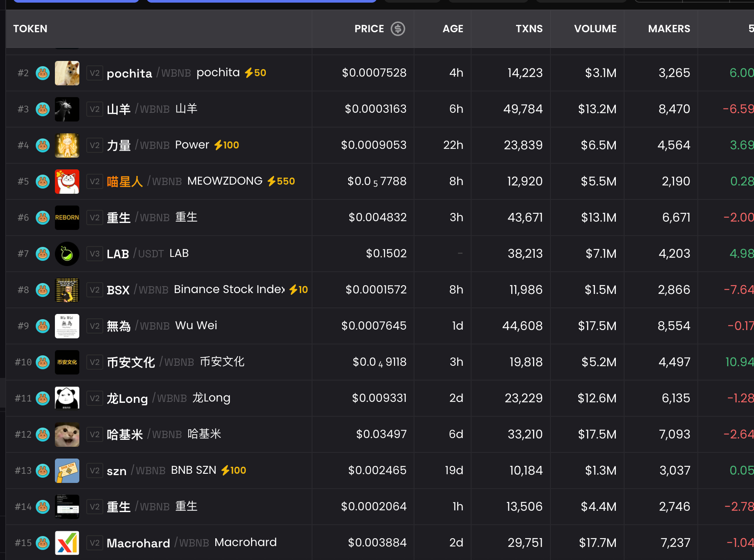This screenshot has width=754, height=560.
Task: Open the szn/WBNB pair link
Action: [x=136, y=471]
